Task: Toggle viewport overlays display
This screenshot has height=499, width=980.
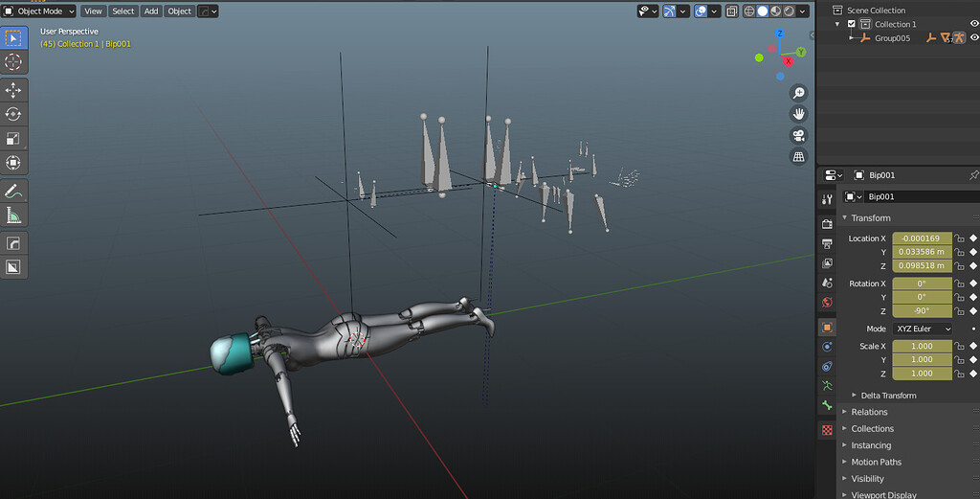Action: pyautogui.click(x=701, y=11)
